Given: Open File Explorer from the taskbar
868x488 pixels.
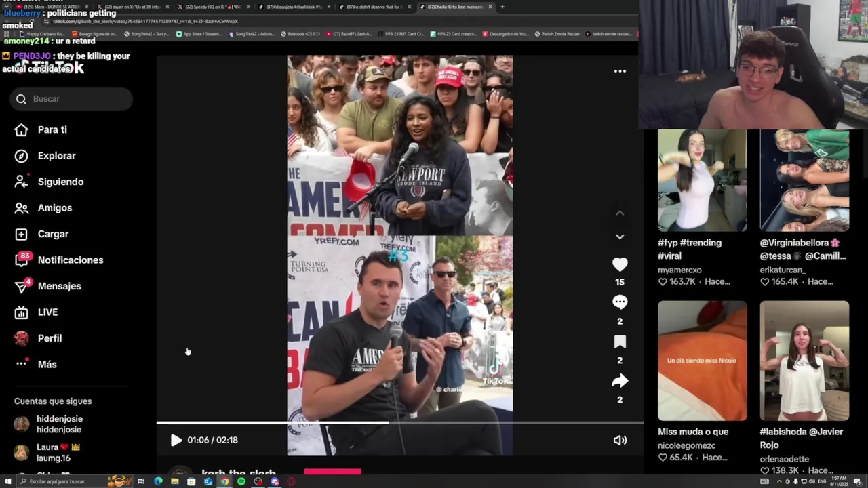Looking at the screenshot, I should tap(174, 481).
